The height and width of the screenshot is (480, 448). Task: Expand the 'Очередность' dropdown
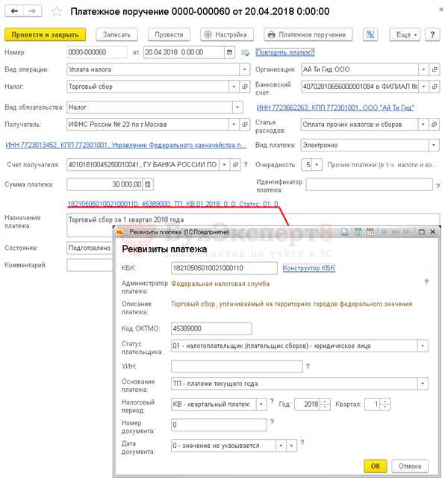coord(317,165)
